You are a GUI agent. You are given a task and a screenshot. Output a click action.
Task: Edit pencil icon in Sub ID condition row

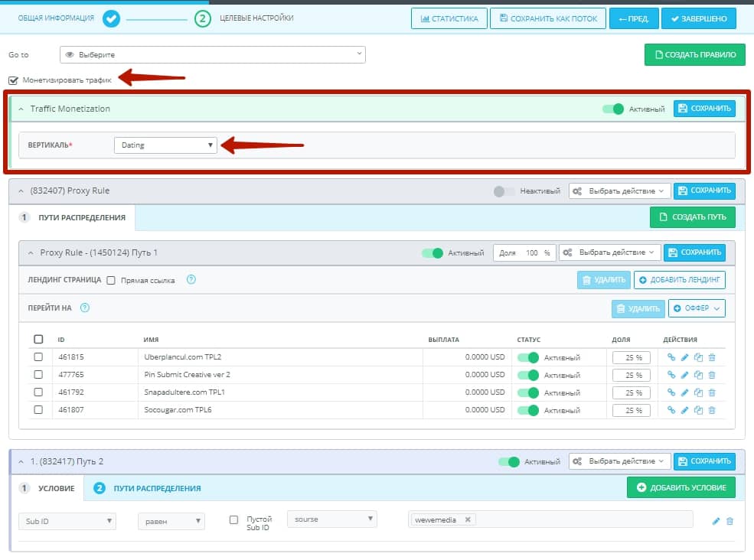716,521
